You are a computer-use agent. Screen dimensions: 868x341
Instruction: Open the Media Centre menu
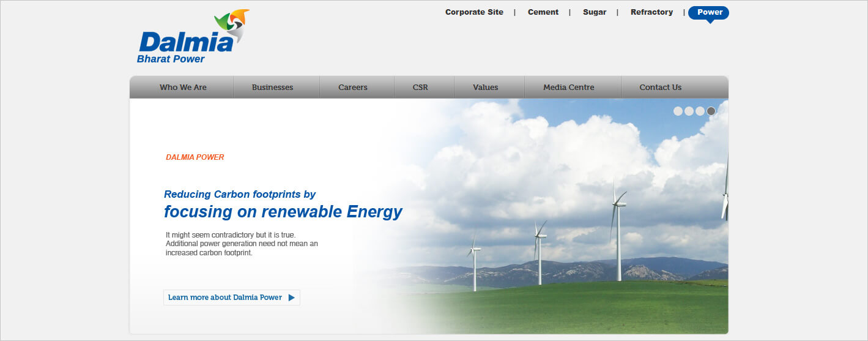coord(569,88)
